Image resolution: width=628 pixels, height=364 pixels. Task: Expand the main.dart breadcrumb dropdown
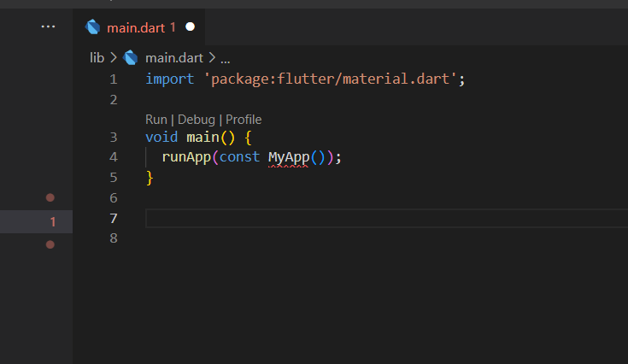(x=174, y=58)
